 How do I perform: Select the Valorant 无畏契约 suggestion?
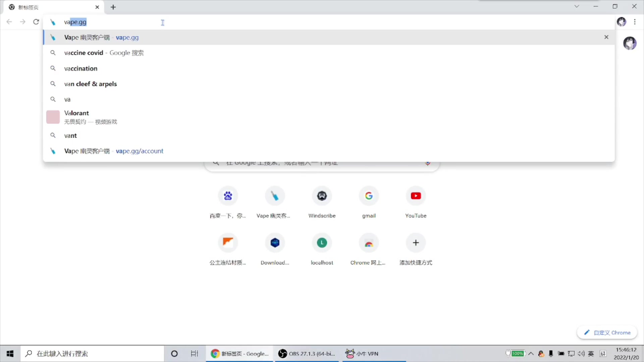tap(329, 117)
